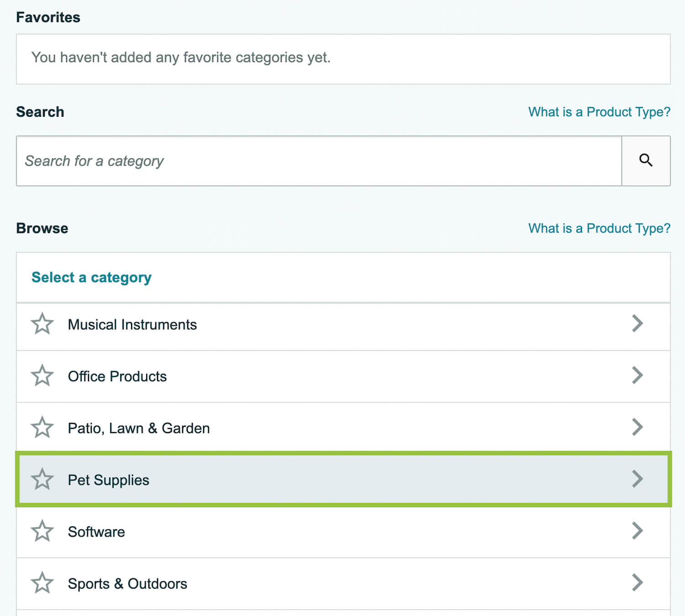This screenshot has height=616, width=685.
Task: Click the magnifier search button
Action: pyautogui.click(x=646, y=161)
